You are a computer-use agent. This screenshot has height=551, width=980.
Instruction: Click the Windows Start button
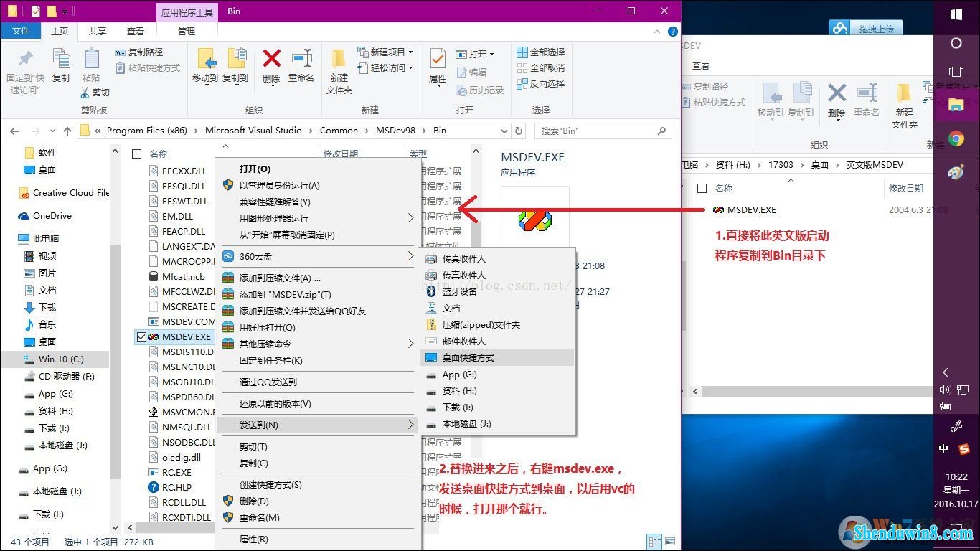point(956,14)
